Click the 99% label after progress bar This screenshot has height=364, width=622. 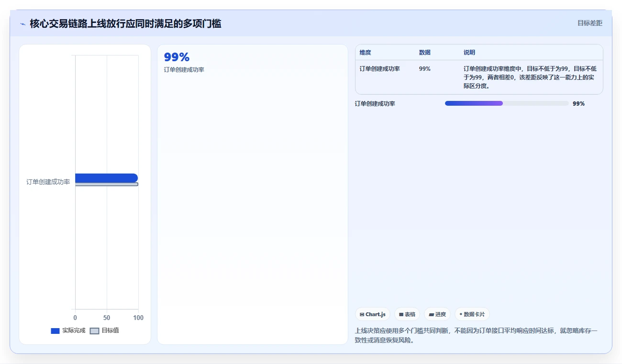(x=578, y=104)
